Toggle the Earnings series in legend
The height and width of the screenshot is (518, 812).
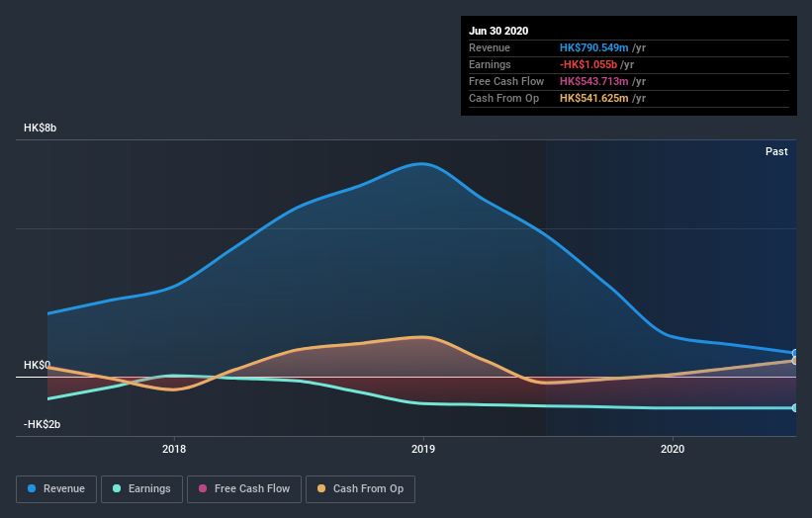pyautogui.click(x=141, y=489)
